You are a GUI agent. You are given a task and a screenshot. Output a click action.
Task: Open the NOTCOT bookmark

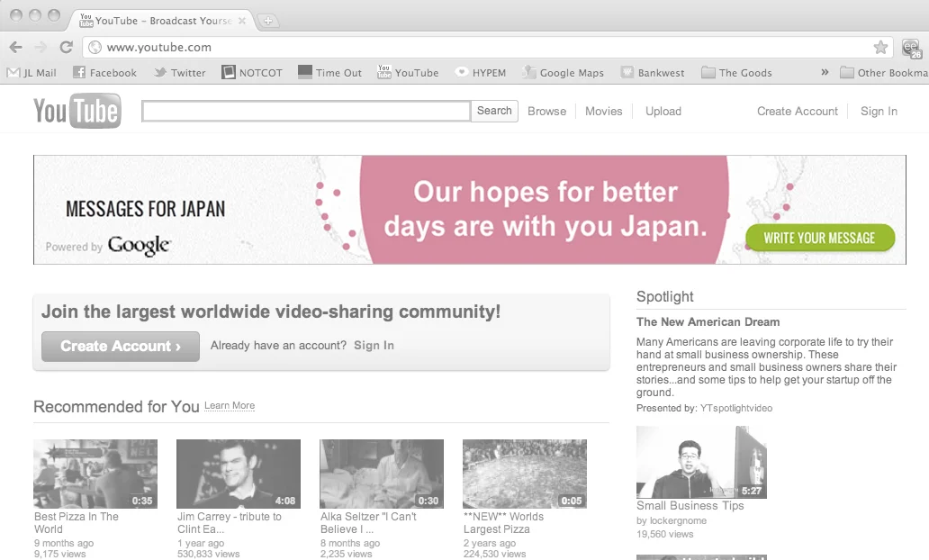pos(252,73)
